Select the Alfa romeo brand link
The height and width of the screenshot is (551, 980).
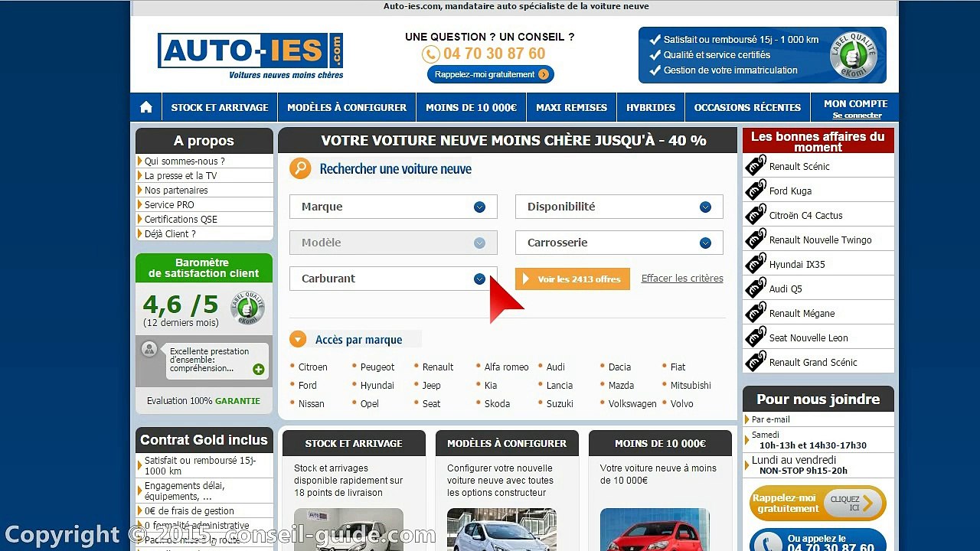point(506,367)
